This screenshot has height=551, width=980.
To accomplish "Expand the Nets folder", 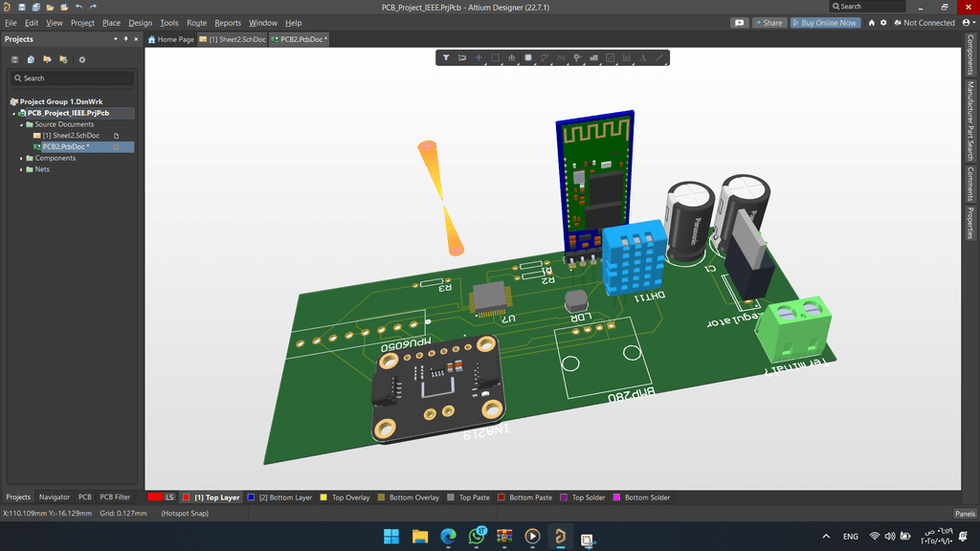I will click(22, 169).
